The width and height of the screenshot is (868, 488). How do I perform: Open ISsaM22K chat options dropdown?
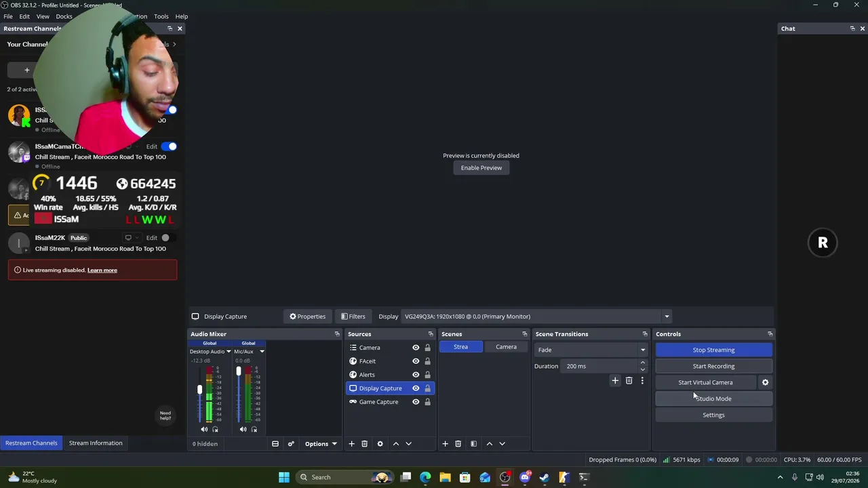point(131,238)
